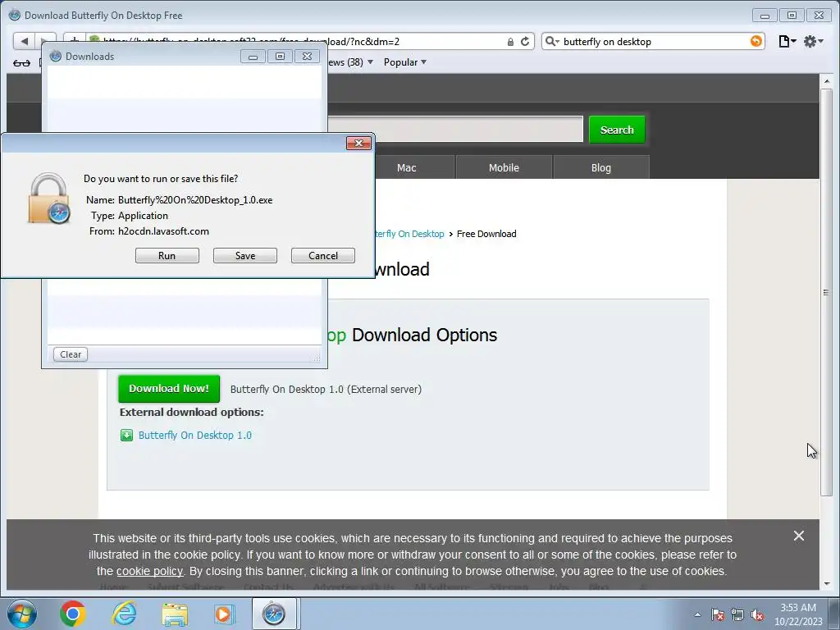The image size is (840, 630).
Task: Click the green Download Now! button
Action: coord(169,388)
